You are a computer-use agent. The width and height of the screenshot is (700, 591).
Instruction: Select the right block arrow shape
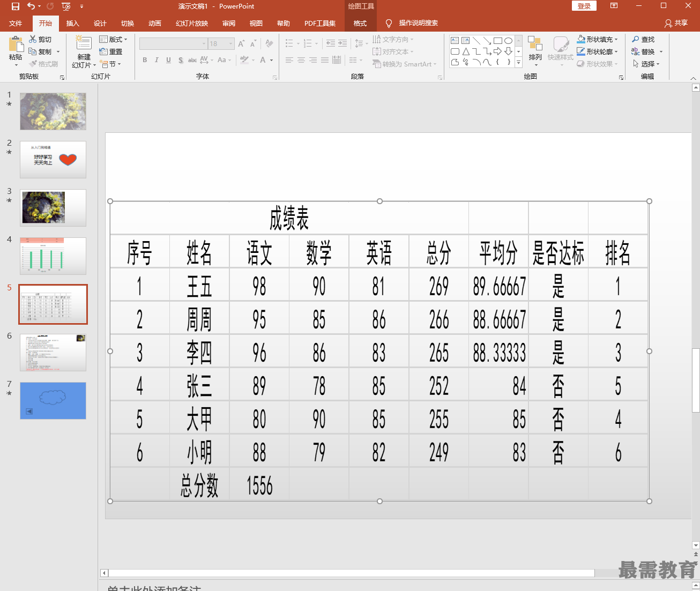coord(498,51)
